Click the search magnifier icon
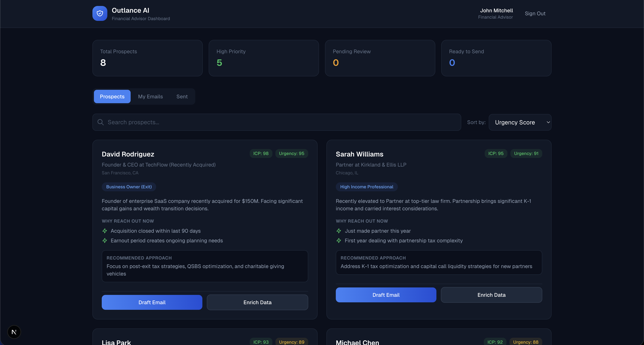Image resolution: width=644 pixels, height=345 pixels. click(100, 122)
